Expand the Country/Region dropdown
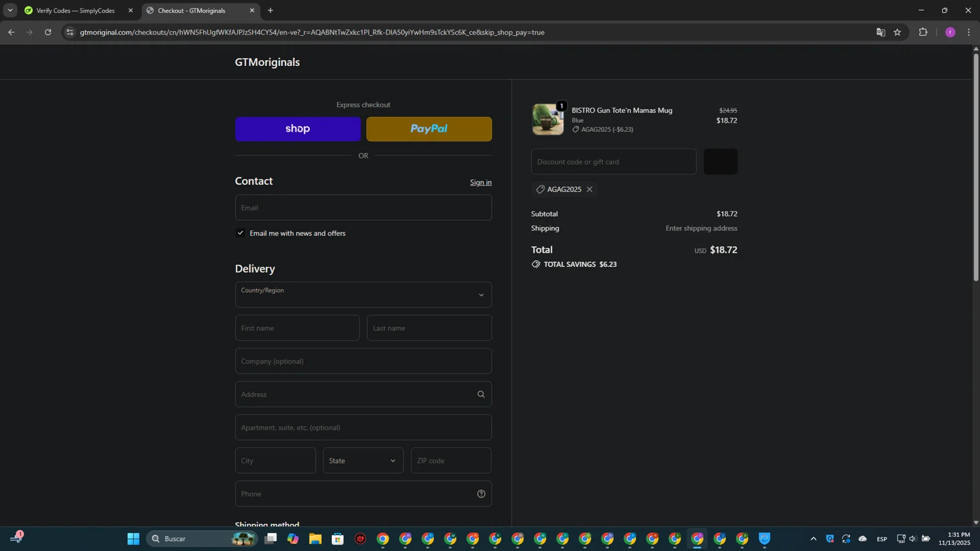The image size is (980, 551). coord(363,294)
